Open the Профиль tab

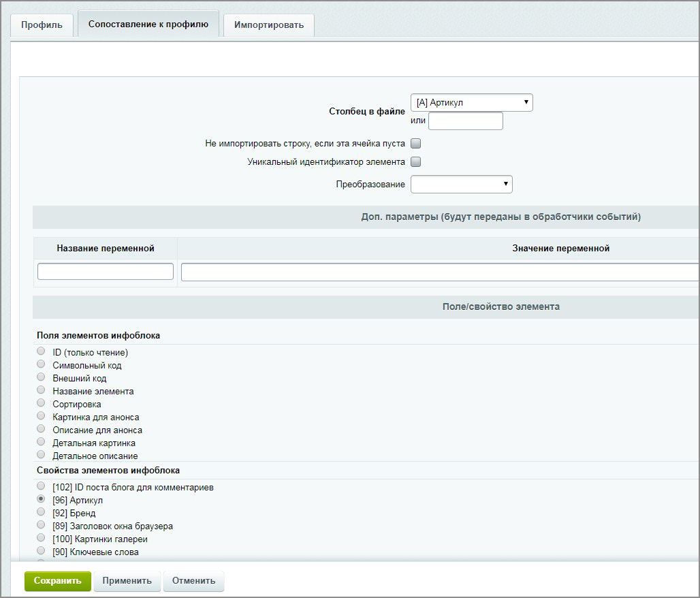pyautogui.click(x=42, y=25)
